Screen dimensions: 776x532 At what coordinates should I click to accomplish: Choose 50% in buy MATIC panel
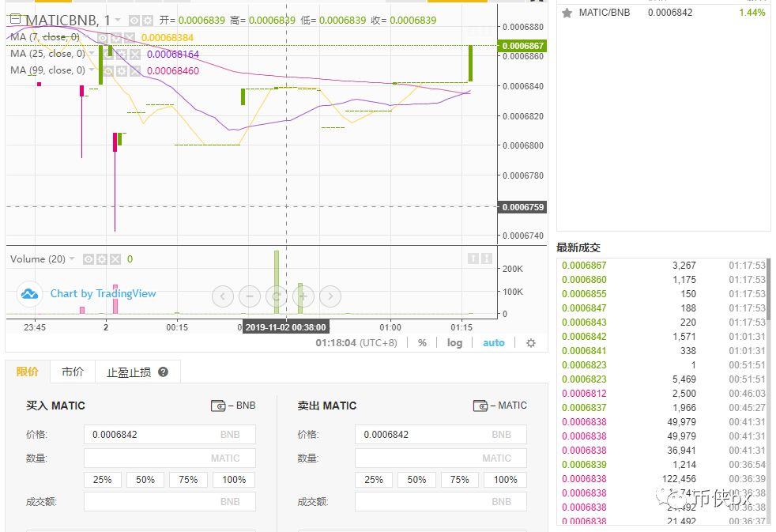[x=145, y=480]
